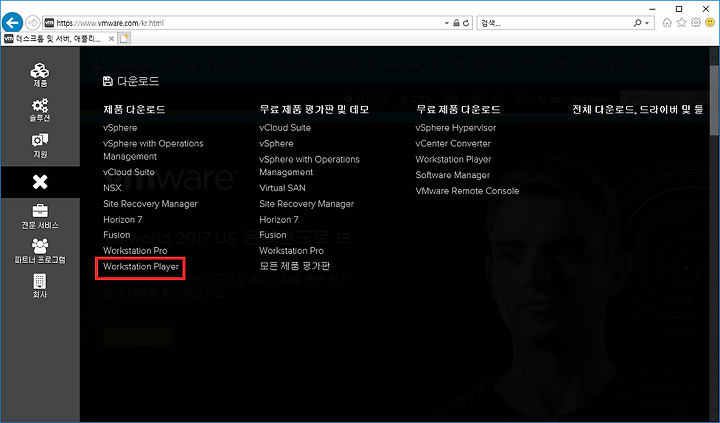Screen dimensions: 720x423
Task: Open Workstation Player under 무료 제품 다운로드
Action: [453, 159]
